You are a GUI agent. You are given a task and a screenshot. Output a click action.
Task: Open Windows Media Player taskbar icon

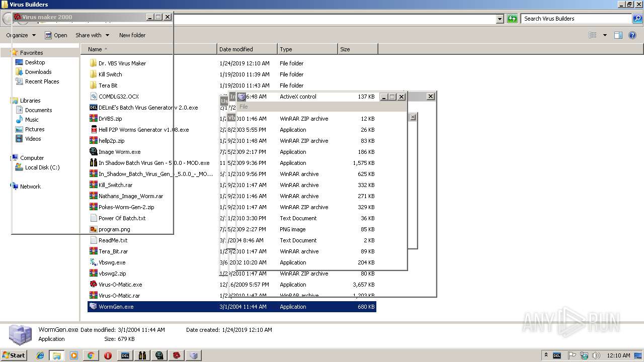[74, 355]
